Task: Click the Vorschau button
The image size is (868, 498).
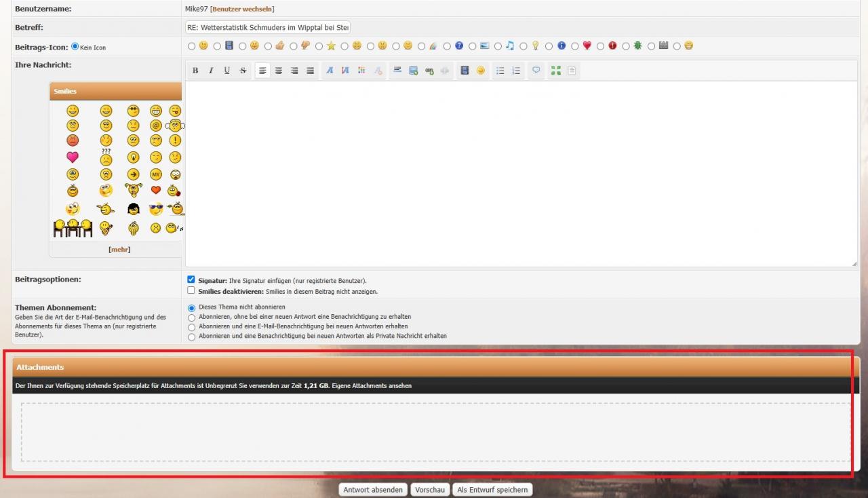Action: click(x=430, y=490)
